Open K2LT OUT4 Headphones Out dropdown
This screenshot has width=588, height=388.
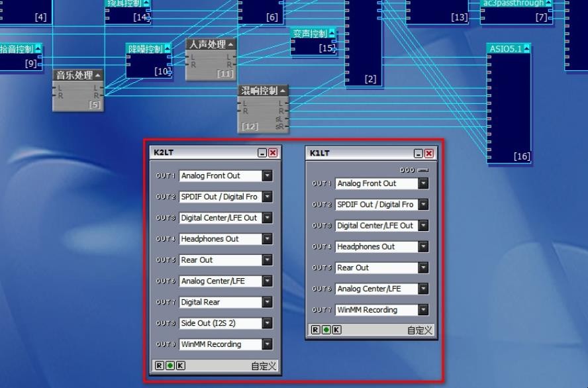tap(268, 239)
